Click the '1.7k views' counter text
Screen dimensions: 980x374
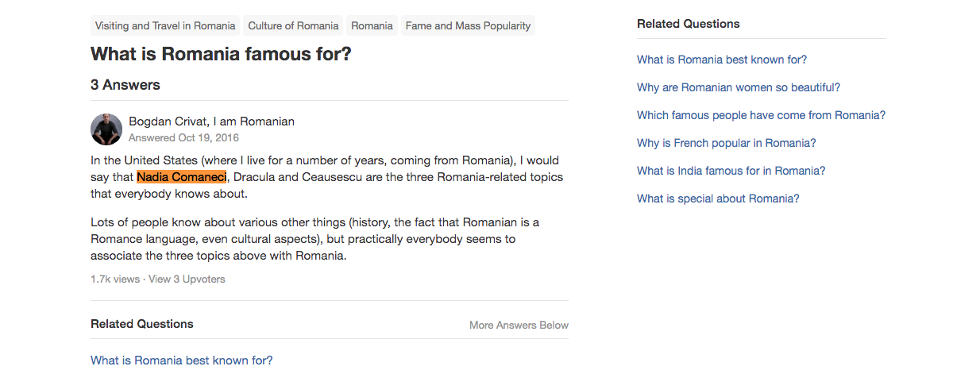click(114, 279)
